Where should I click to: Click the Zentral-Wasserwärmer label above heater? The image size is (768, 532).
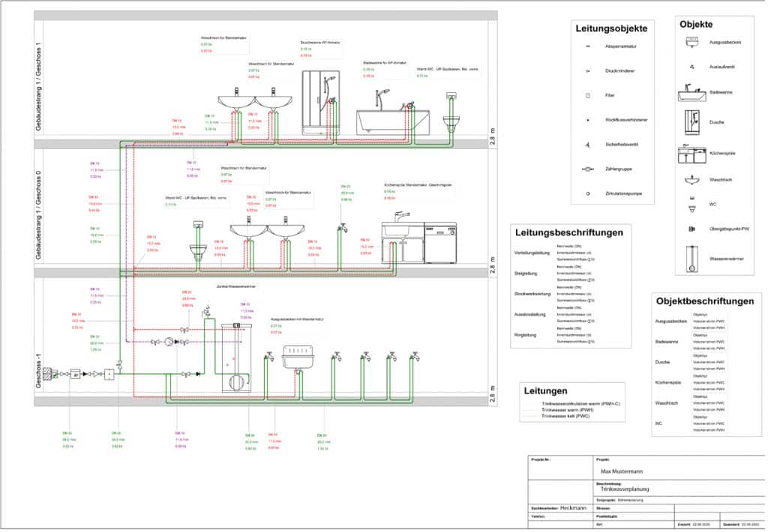(236, 287)
